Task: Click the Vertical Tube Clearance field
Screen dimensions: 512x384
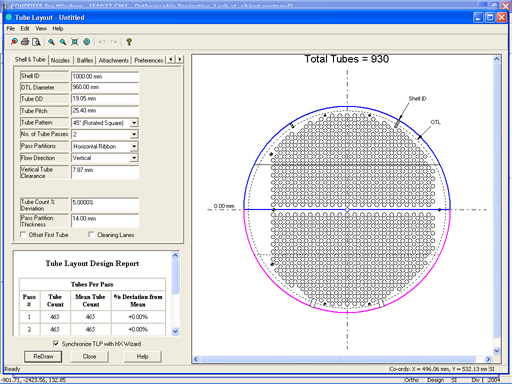Action: point(105,172)
